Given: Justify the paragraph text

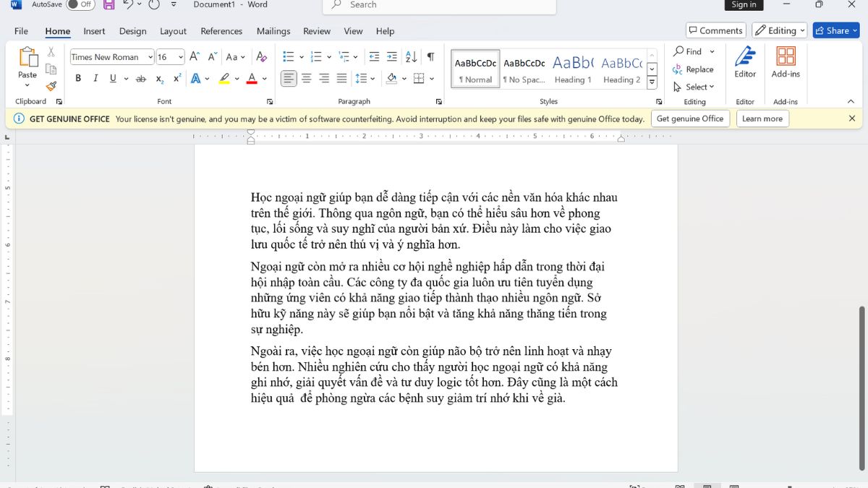Looking at the screenshot, I should [342, 78].
